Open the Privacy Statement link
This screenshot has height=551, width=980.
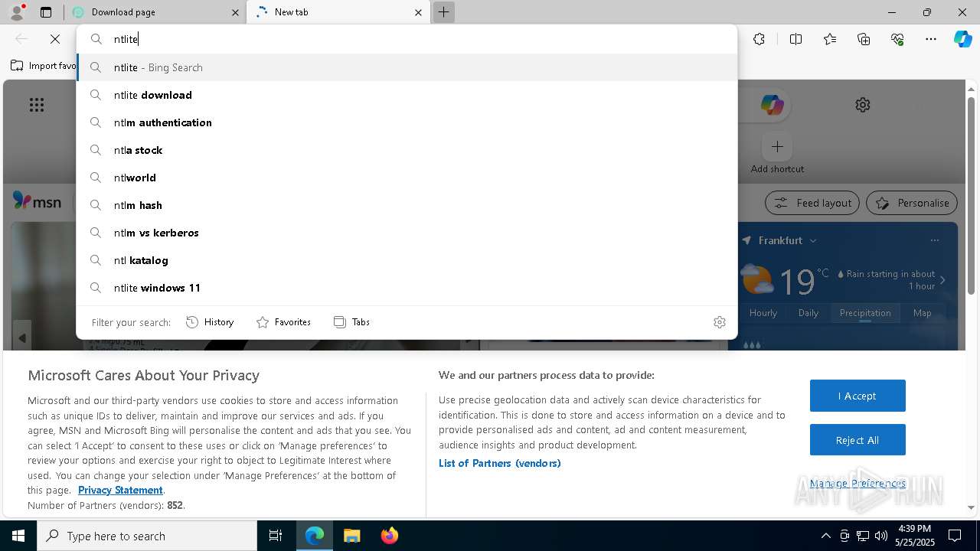120,490
